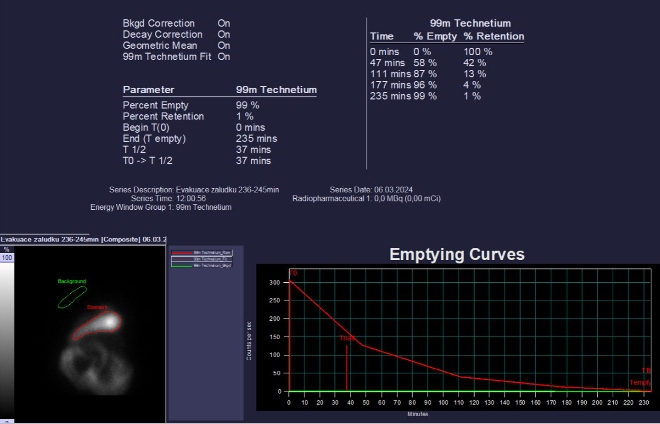Click the 100 upper level value above color bar
Screen dimensions: 660x424
[6, 258]
